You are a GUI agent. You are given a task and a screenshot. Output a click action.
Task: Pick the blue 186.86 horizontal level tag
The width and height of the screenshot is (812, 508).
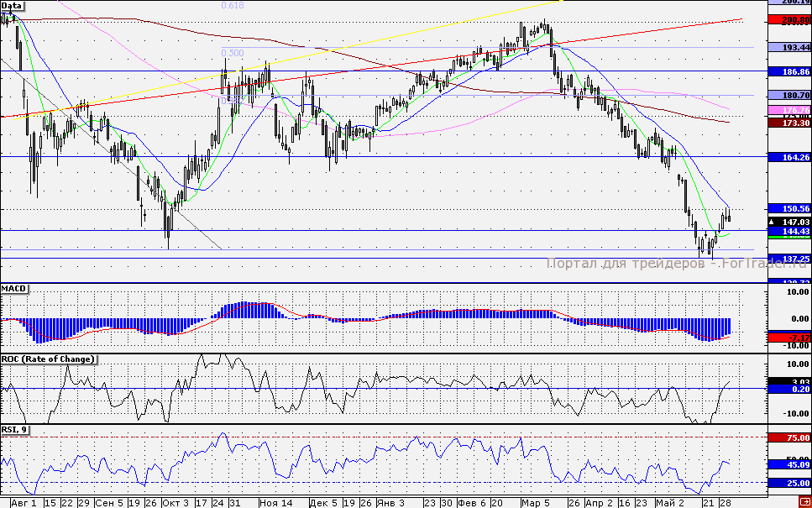click(794, 72)
